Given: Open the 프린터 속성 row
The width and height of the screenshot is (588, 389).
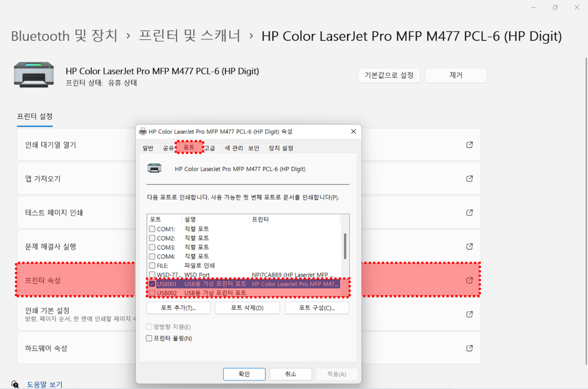Looking at the screenshot, I should (249, 280).
